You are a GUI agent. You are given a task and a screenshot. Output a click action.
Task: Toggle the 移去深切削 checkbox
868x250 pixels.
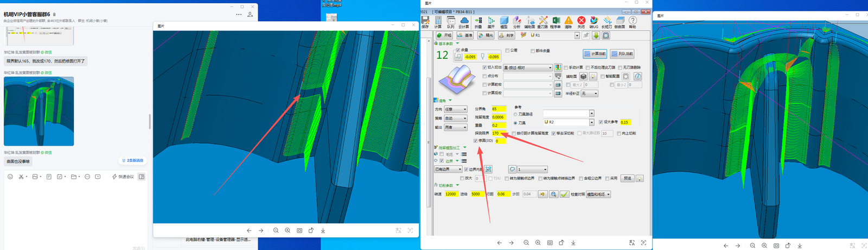553,133
